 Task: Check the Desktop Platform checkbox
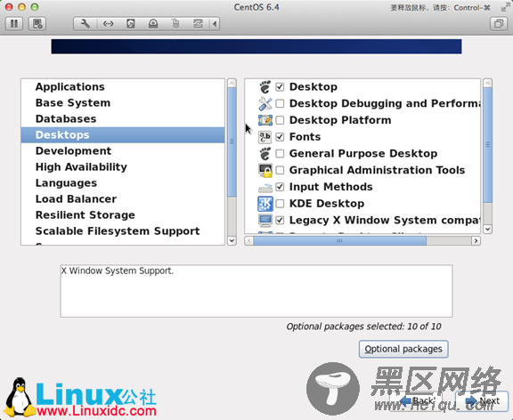coord(280,120)
